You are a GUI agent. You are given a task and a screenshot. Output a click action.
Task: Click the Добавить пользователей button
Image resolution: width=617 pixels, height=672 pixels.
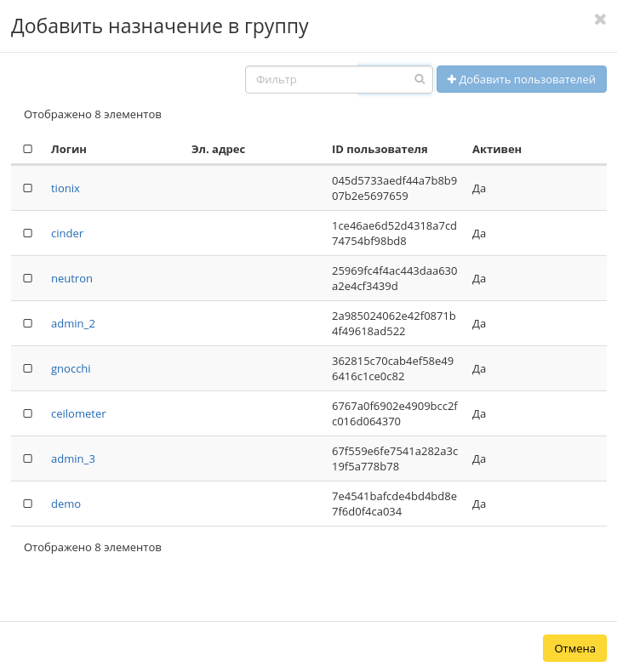(x=521, y=79)
